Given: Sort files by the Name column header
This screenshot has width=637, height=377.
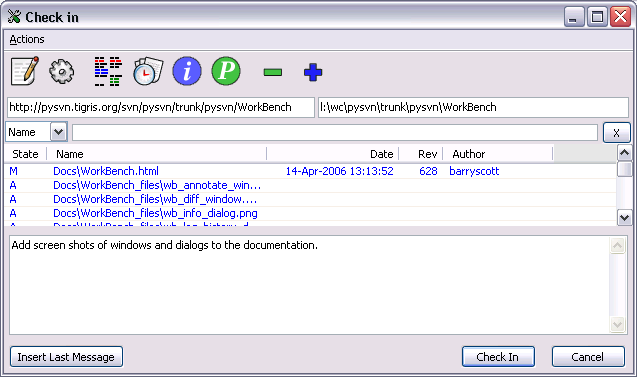Looking at the screenshot, I should pos(156,154).
